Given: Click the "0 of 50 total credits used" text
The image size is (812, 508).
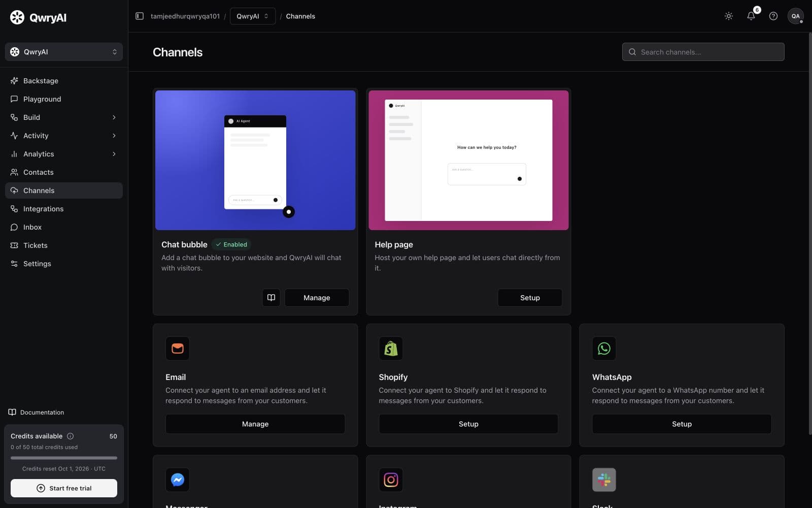Looking at the screenshot, I should pos(44,448).
